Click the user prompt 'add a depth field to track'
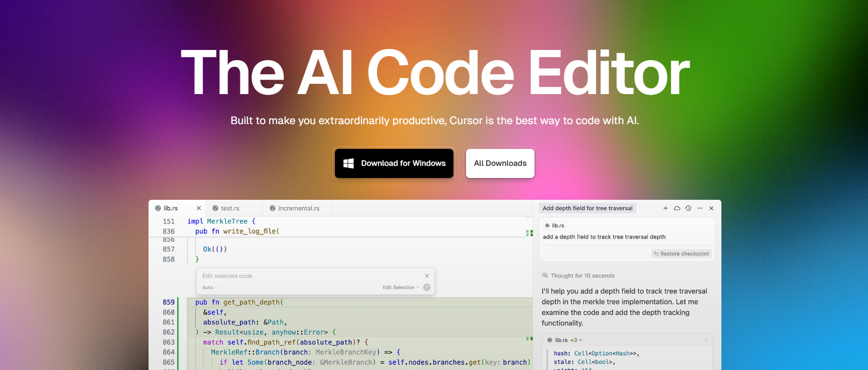This screenshot has height=370, width=868. [604, 237]
